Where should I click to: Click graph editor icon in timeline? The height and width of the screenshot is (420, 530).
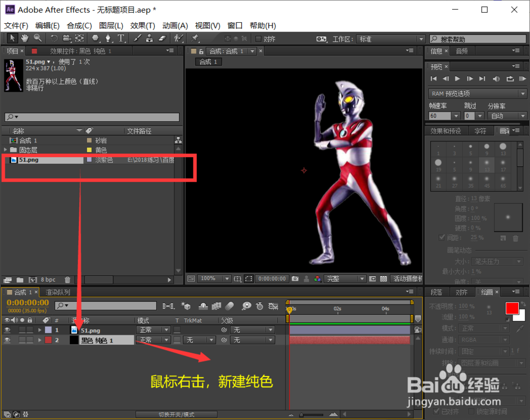coord(273,306)
